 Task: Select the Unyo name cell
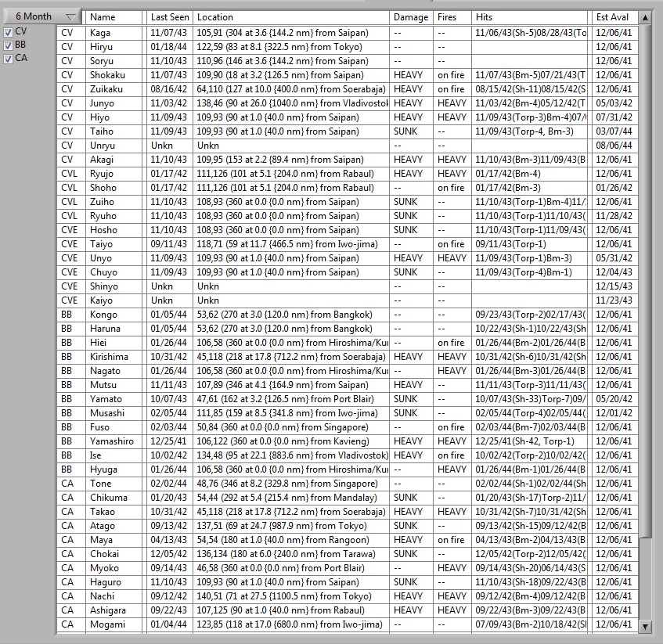(x=114, y=258)
